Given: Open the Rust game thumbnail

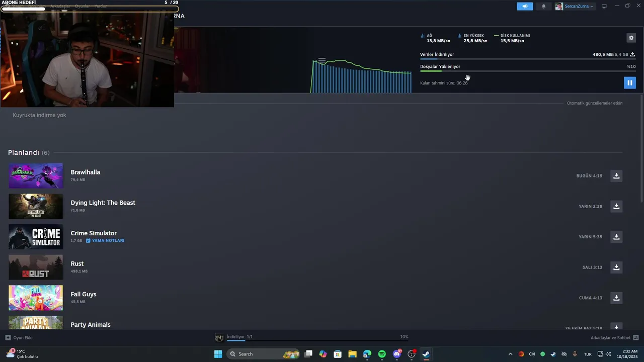Looking at the screenshot, I should [36, 267].
